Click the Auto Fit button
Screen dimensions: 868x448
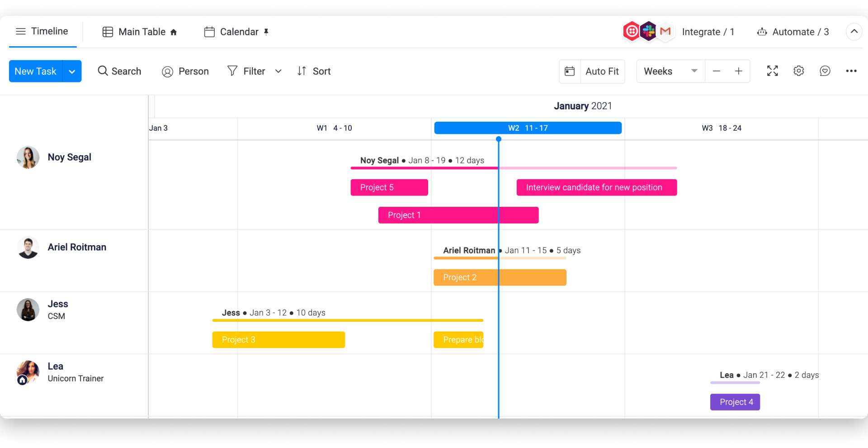tap(602, 71)
